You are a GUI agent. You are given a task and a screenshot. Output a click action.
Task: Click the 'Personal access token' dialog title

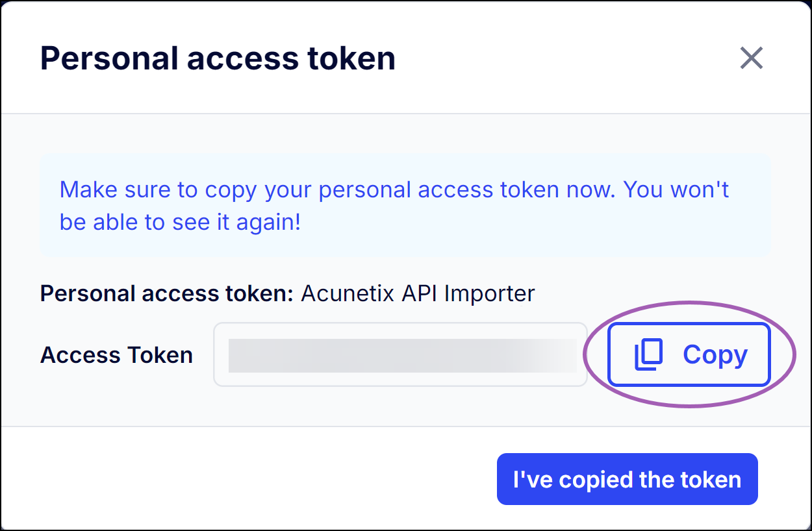(x=218, y=58)
